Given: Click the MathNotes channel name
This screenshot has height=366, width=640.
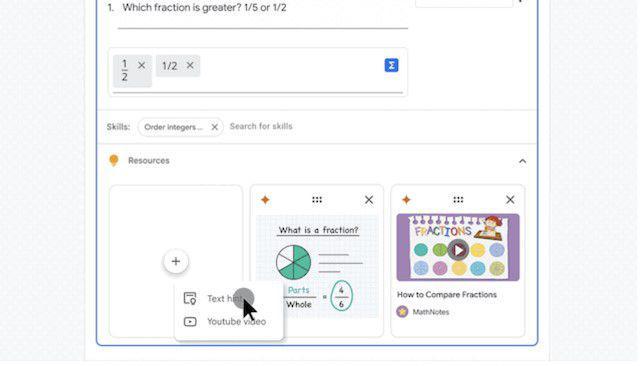Looking at the screenshot, I should (431, 312).
